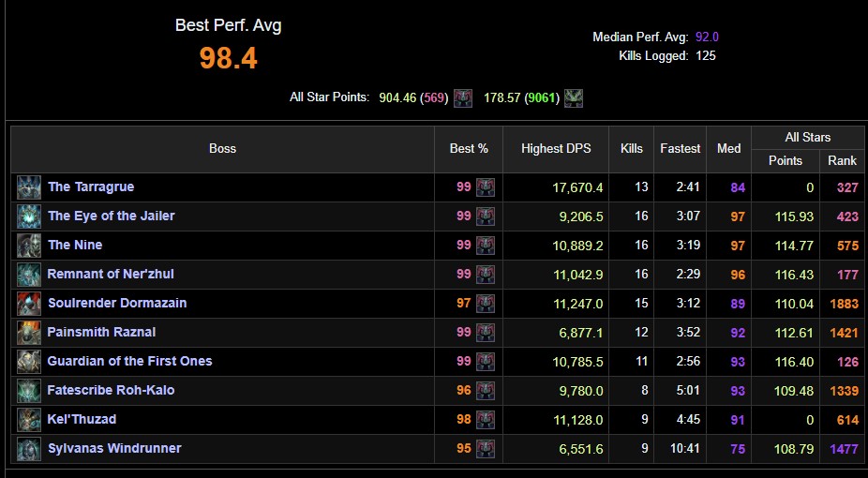Screen dimensions: 868x478
Task: Click the Kills column header
Action: click(632, 149)
